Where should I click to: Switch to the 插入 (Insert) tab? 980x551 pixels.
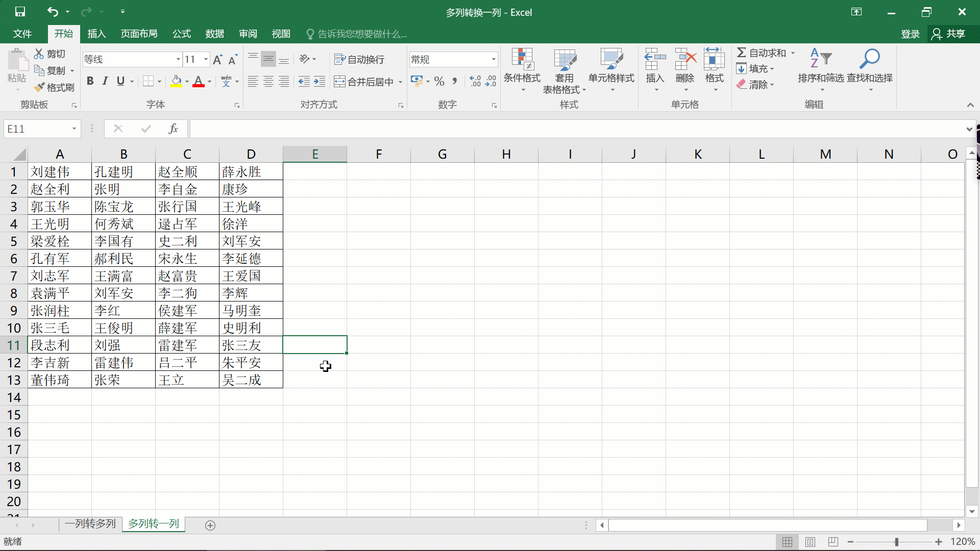tap(96, 34)
